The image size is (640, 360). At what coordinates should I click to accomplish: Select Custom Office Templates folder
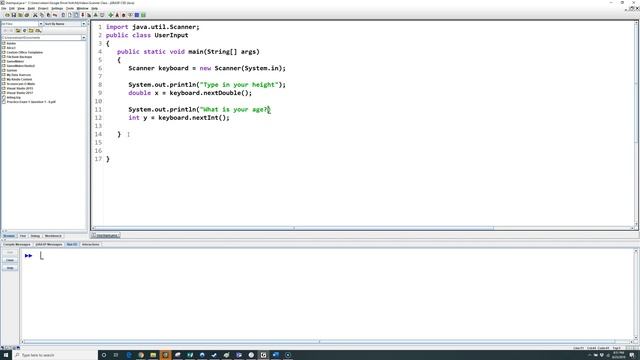pyautogui.click(x=24, y=52)
